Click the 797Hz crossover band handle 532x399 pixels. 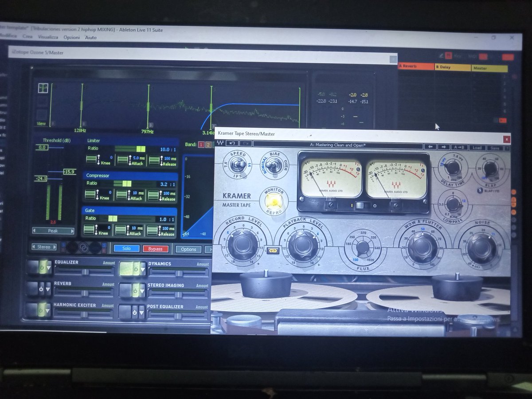pos(148,106)
